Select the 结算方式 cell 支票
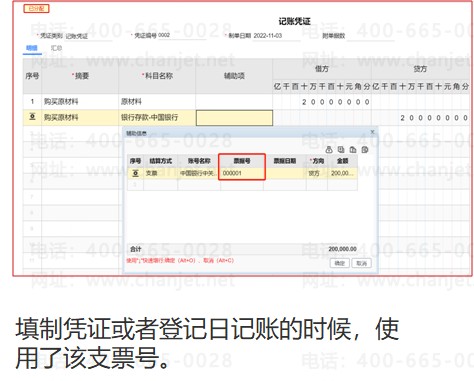The height and width of the screenshot is (381, 474). pyautogui.click(x=160, y=173)
